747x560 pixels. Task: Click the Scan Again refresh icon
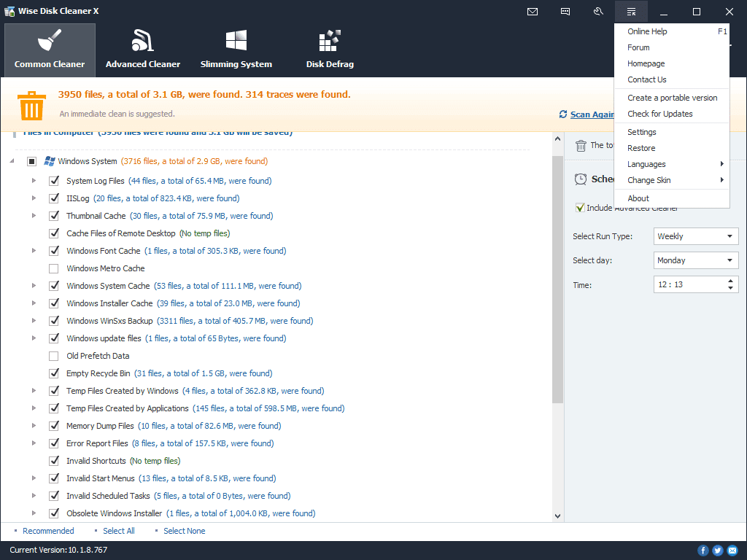(563, 114)
